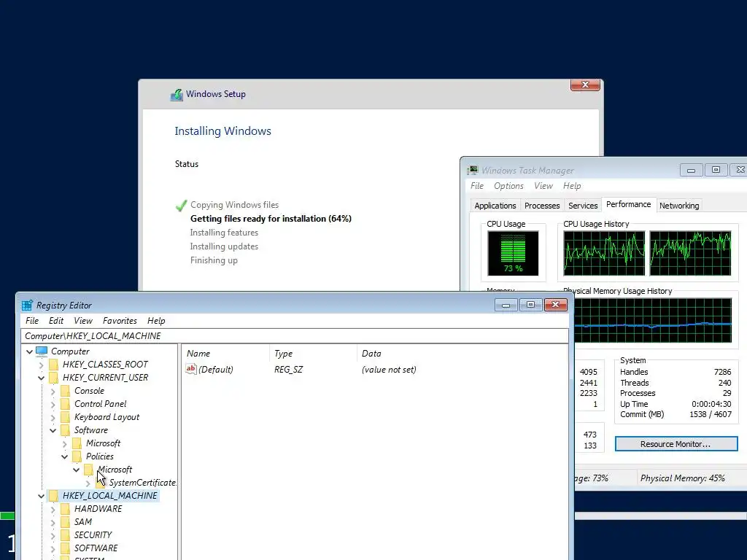Expand the SAM key

(x=53, y=522)
